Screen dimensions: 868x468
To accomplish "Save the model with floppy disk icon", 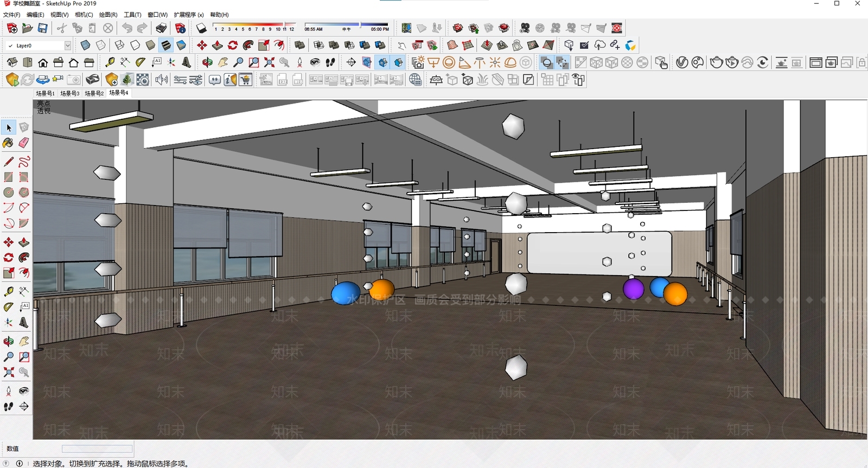I will 42,28.
